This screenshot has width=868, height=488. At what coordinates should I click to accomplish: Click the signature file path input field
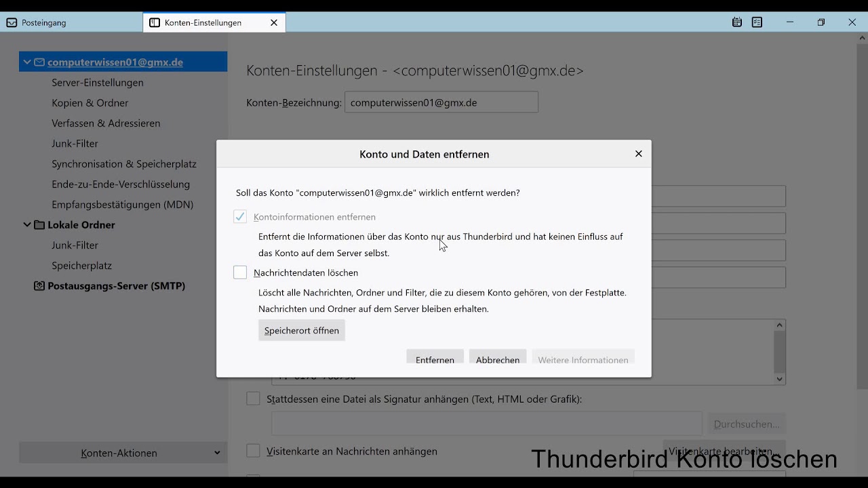pyautogui.click(x=487, y=424)
